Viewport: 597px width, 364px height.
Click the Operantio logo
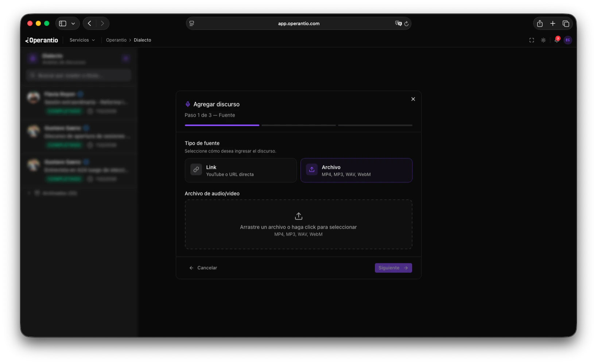42,40
